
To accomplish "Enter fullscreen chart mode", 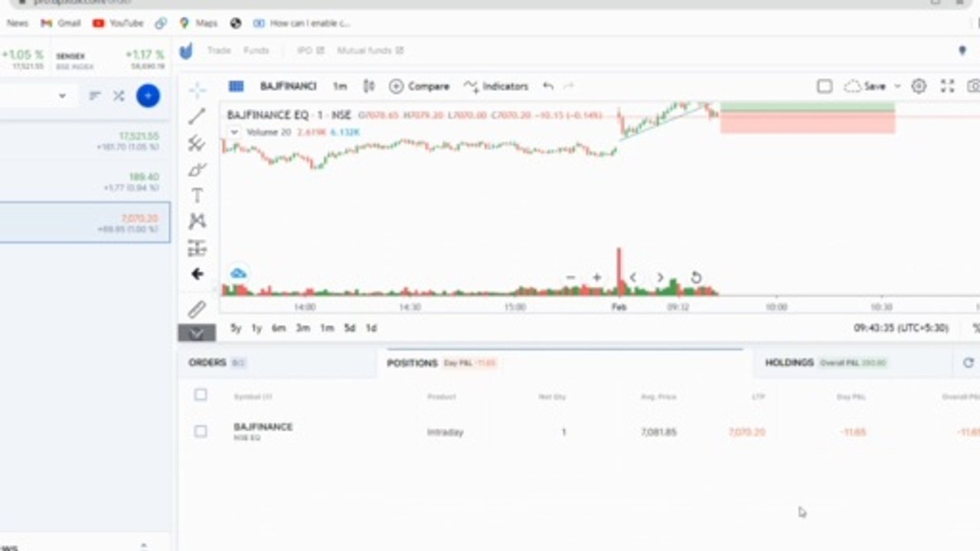I will (948, 86).
